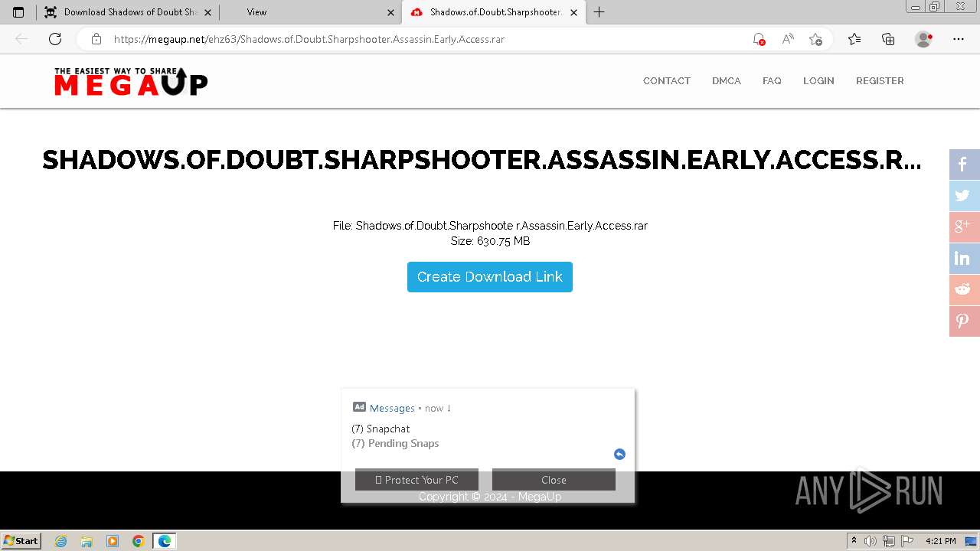Image resolution: width=980 pixels, height=551 pixels.
Task: Open the browser profile avatar
Action: (923, 39)
